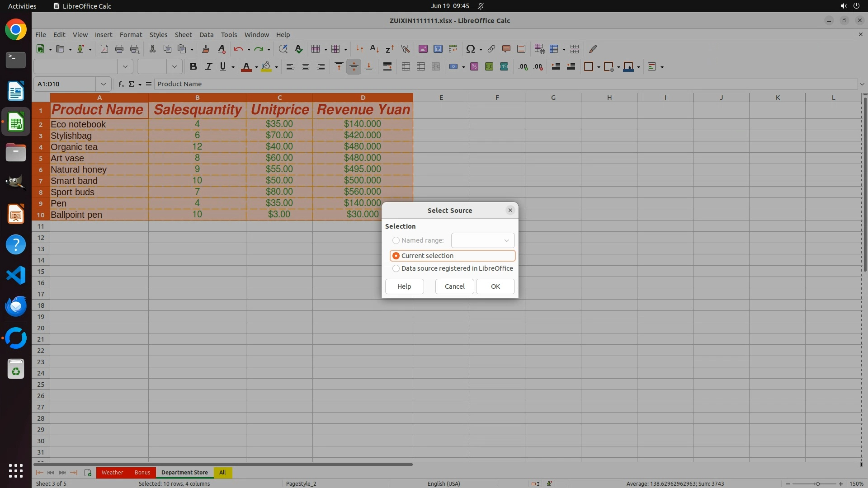Click the Function Wizard fx icon

click(x=121, y=84)
